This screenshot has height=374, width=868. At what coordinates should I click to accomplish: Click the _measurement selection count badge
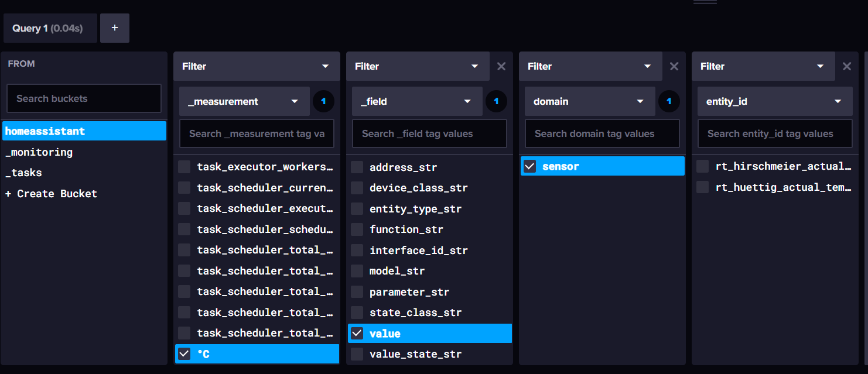pos(323,101)
